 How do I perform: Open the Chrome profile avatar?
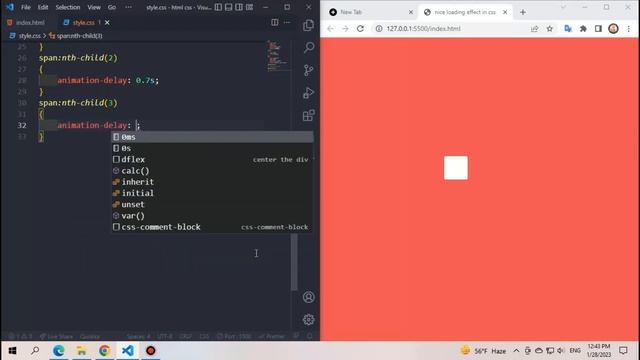click(613, 29)
